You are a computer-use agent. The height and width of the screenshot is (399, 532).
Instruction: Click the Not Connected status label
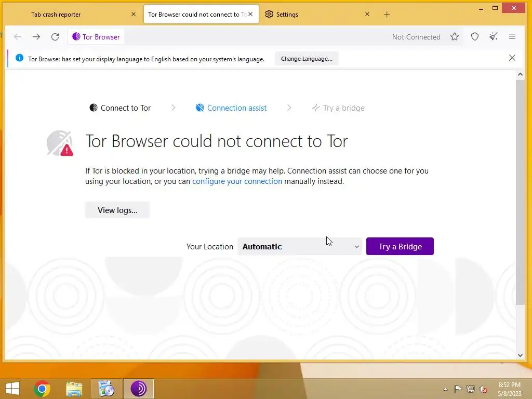coord(416,37)
